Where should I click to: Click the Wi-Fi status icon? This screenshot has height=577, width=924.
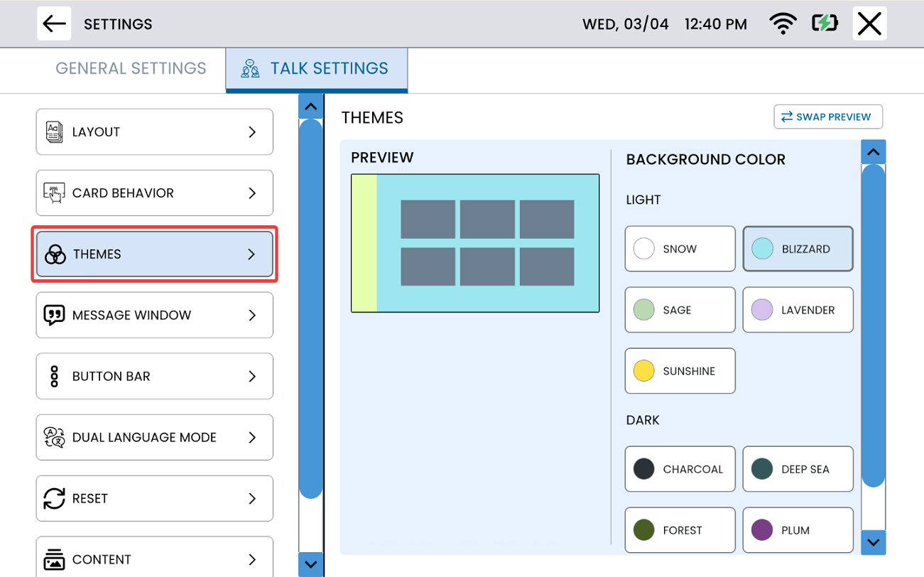[x=783, y=23]
